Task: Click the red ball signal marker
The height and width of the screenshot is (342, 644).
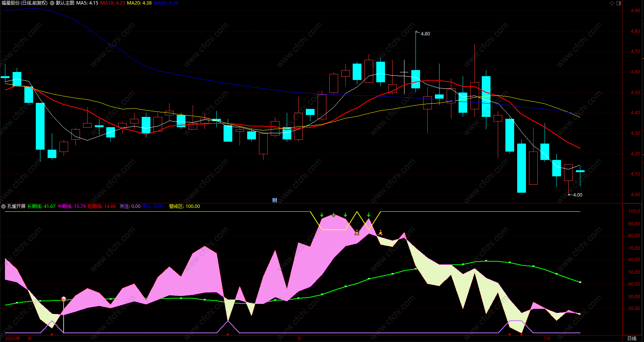Action: pos(64,299)
